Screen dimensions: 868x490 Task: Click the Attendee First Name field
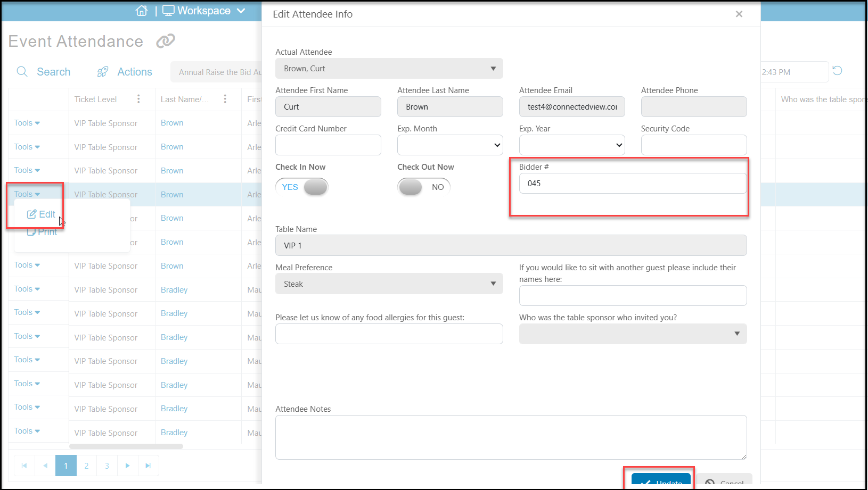pyautogui.click(x=328, y=107)
